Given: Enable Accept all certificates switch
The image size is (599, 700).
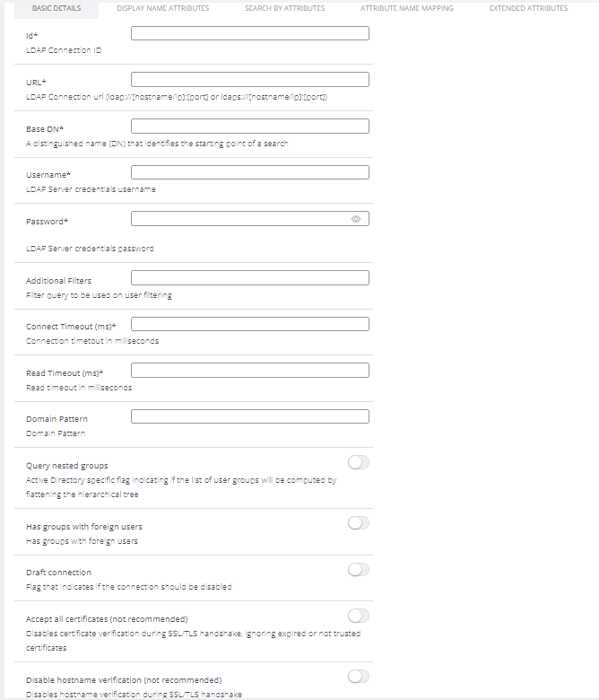Looking at the screenshot, I should [x=358, y=615].
